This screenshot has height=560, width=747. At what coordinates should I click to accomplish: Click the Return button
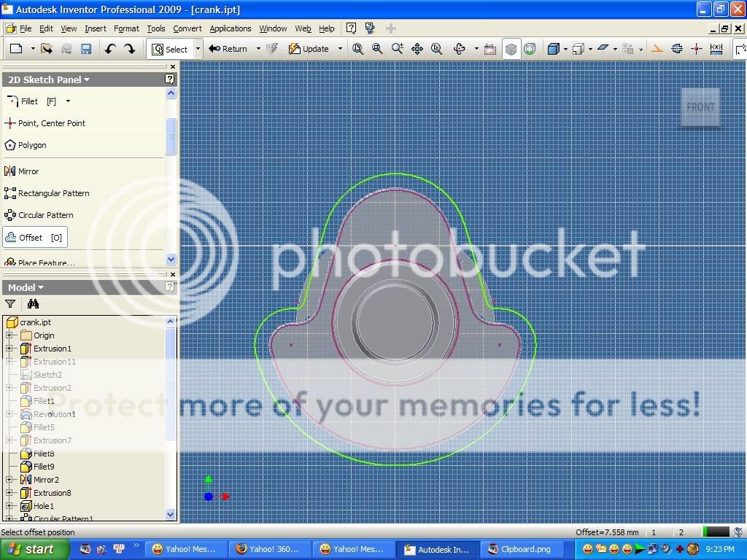point(228,49)
